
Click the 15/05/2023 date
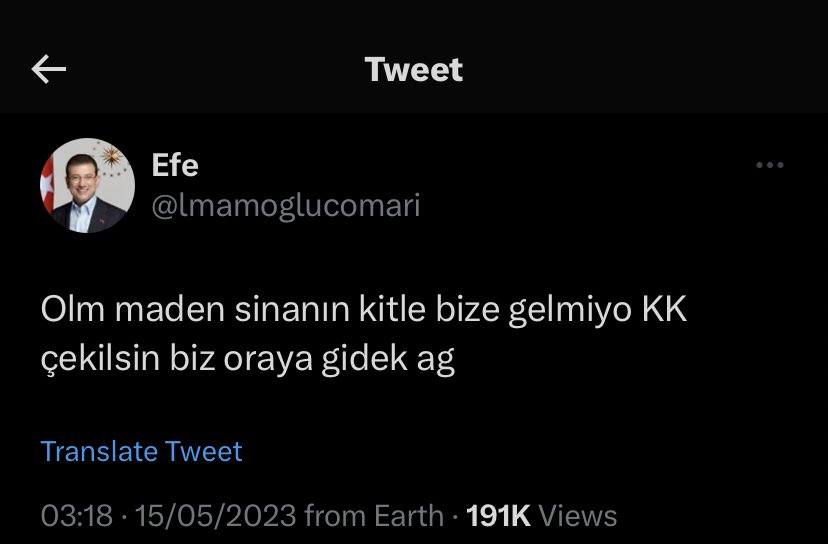tap(215, 515)
